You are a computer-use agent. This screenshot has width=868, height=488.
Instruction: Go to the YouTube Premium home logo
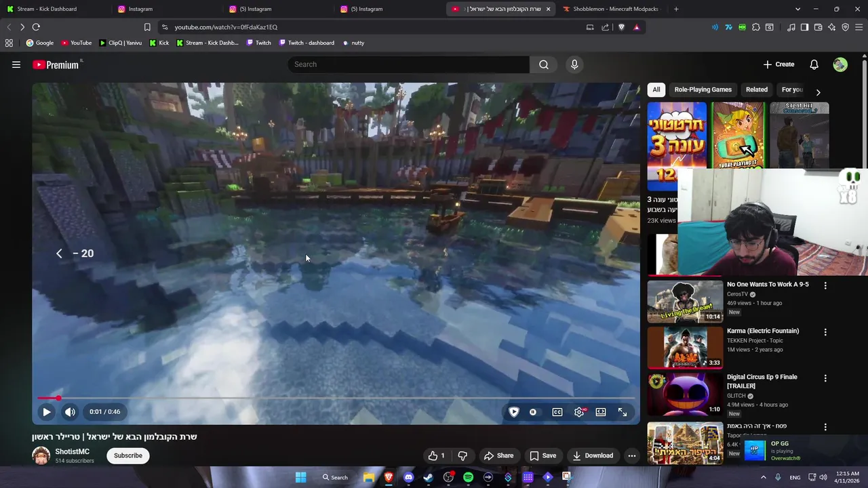(57, 64)
